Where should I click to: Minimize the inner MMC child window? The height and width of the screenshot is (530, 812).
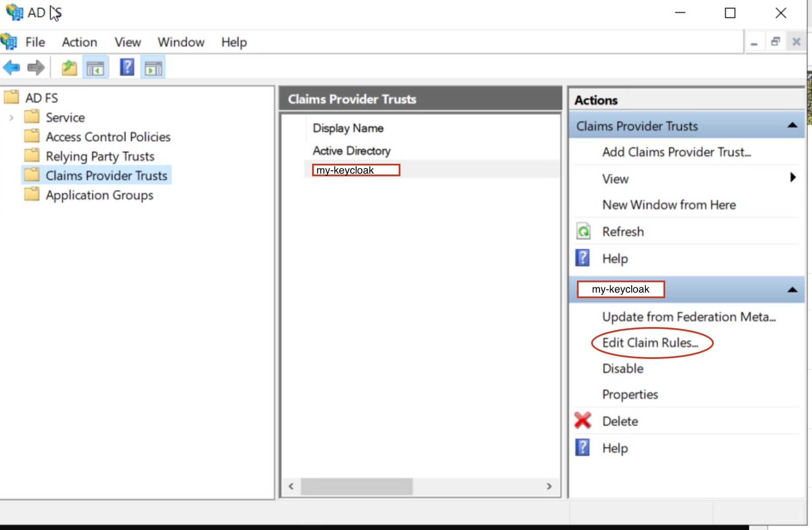coord(754,42)
